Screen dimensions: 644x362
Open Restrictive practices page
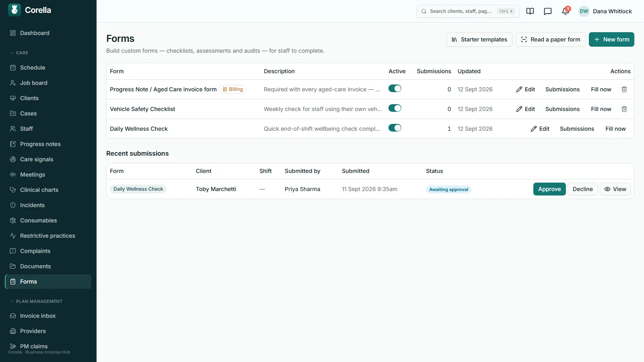pyautogui.click(x=48, y=236)
